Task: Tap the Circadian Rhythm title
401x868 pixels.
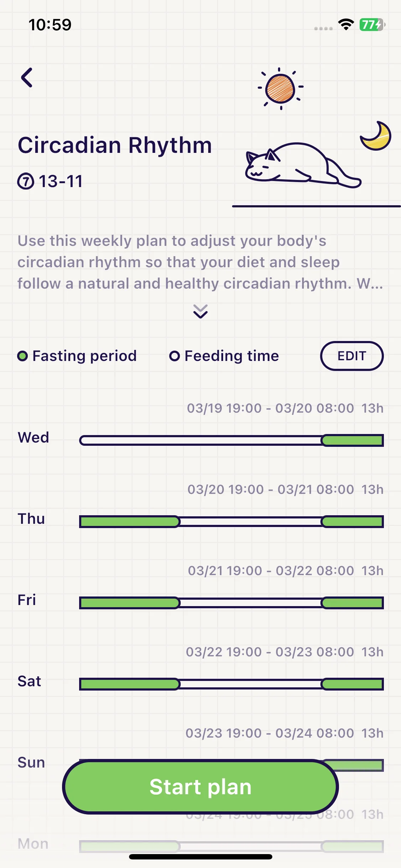Action: click(115, 145)
